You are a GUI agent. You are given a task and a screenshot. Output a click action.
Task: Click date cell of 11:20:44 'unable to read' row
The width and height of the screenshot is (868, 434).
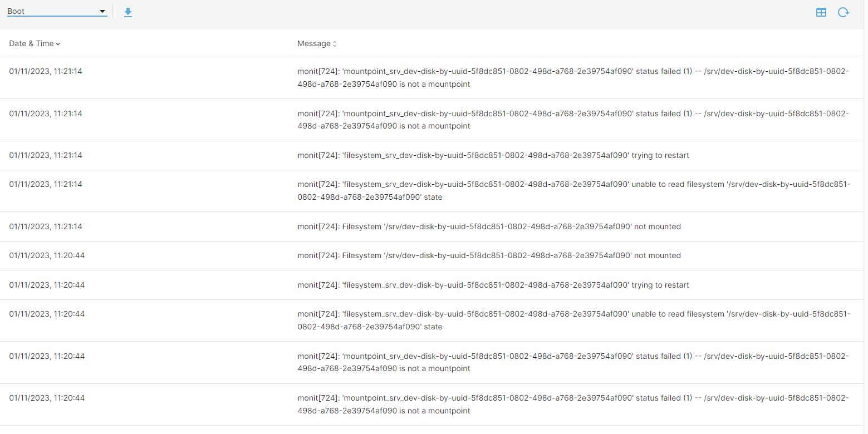coord(47,314)
